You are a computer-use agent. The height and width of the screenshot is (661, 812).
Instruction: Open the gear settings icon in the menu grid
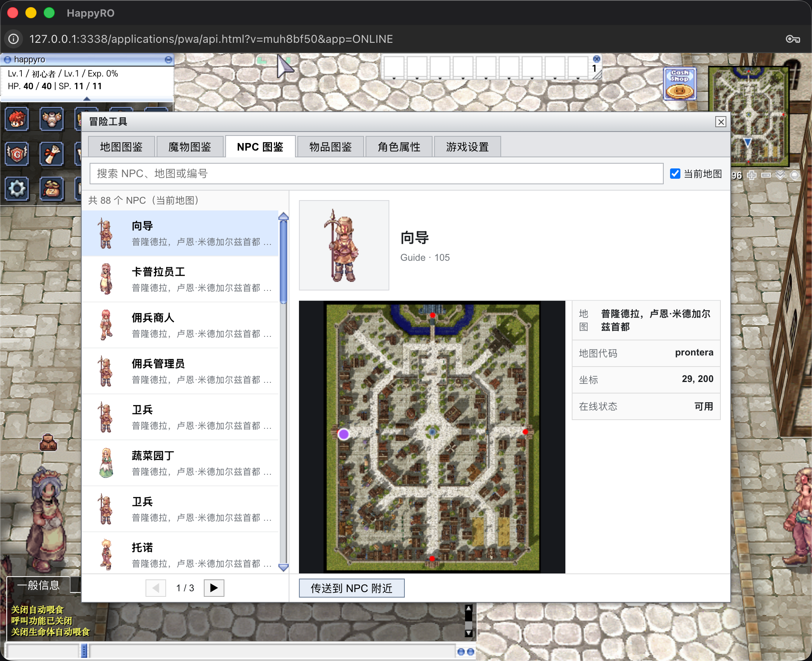(x=17, y=189)
